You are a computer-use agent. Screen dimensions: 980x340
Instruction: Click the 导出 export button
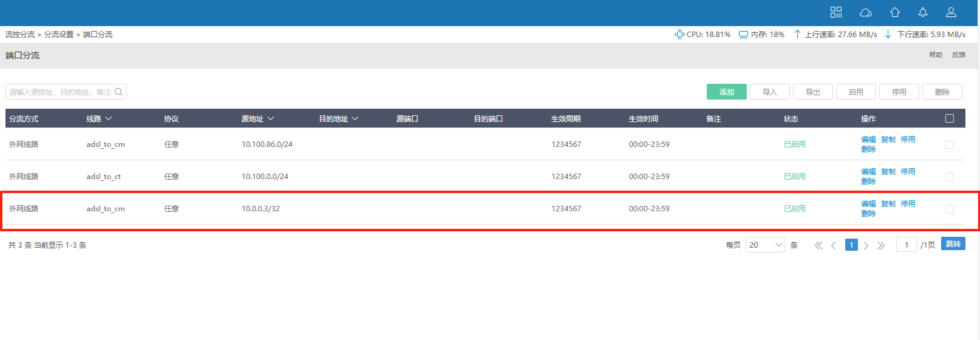tap(812, 92)
